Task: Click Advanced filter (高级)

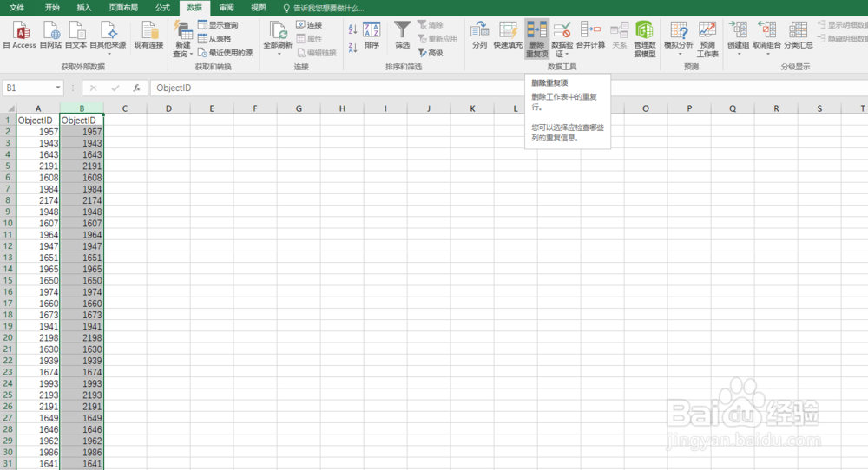Action: 431,53
